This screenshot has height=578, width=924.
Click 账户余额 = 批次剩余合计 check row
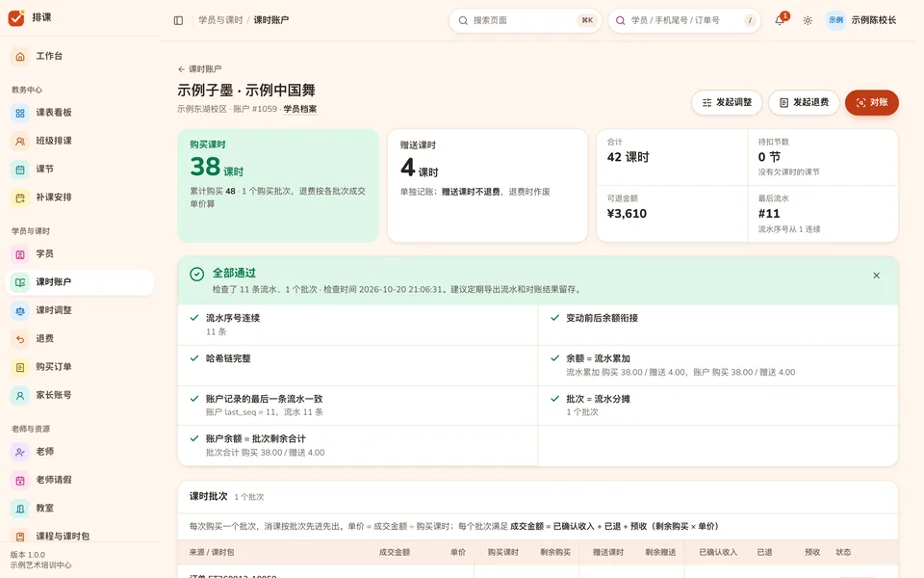(x=358, y=446)
